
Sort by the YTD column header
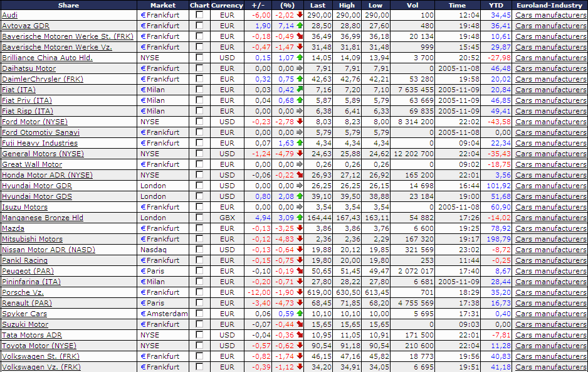point(495,5)
